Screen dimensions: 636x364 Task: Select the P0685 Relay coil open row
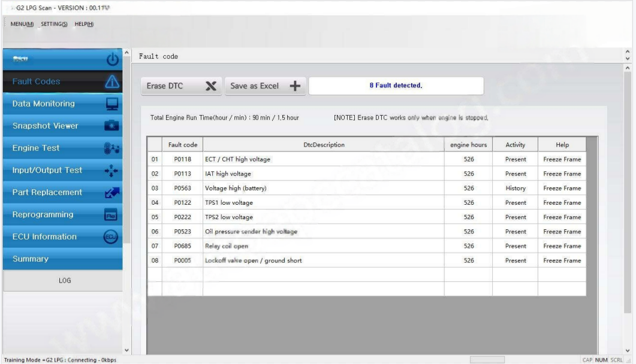click(324, 246)
